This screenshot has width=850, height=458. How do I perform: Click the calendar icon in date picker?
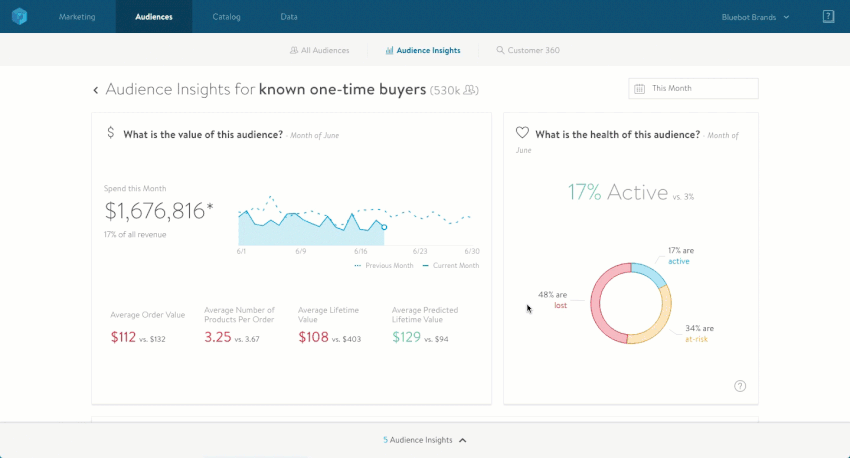coord(639,89)
